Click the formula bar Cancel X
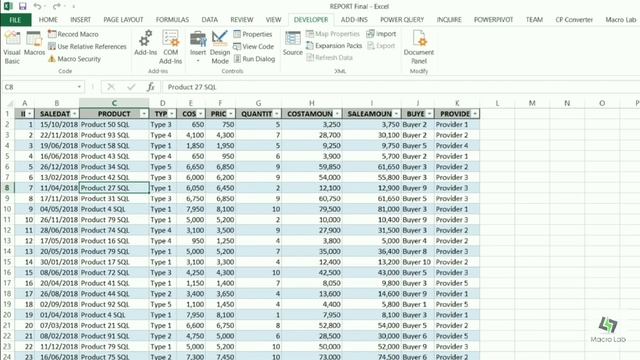 (111, 87)
